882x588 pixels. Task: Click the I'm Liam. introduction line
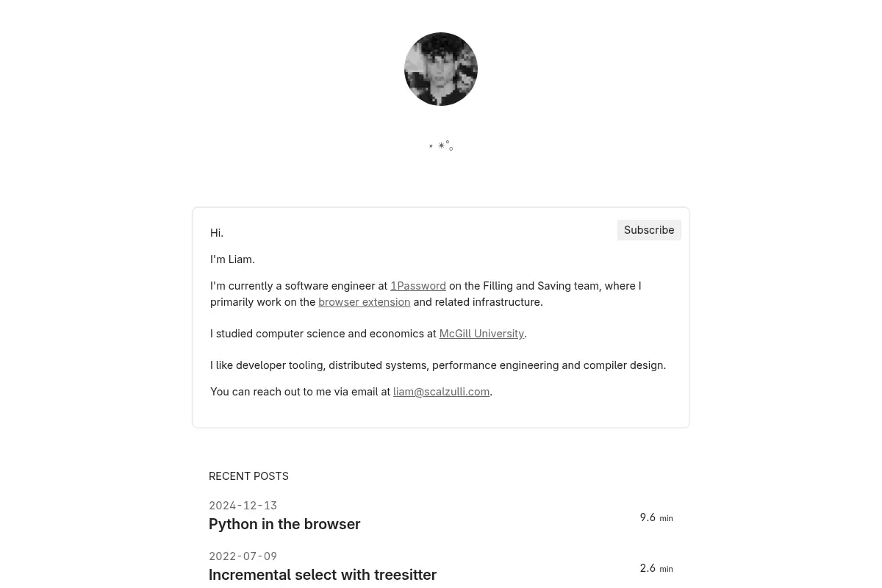point(232,259)
